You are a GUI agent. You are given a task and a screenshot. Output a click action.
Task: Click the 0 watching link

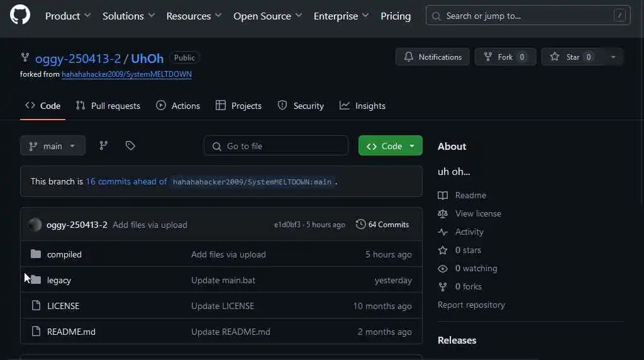pyautogui.click(x=476, y=268)
